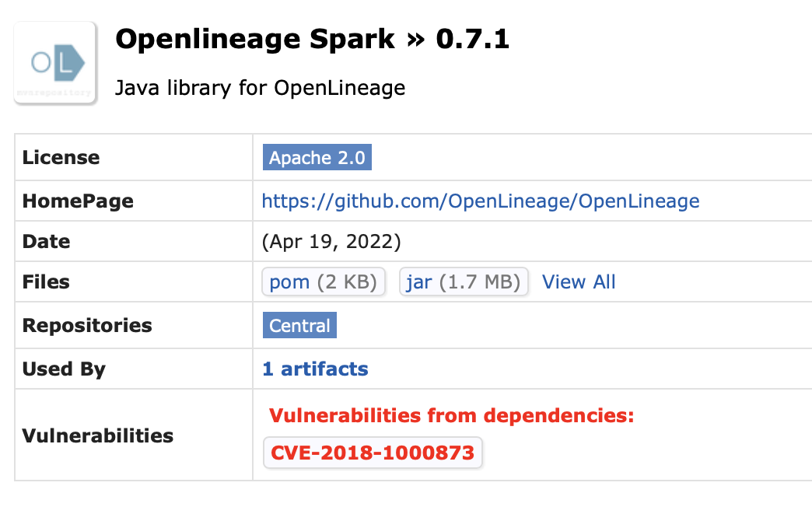Open the 1 artifacts usage list

314,369
